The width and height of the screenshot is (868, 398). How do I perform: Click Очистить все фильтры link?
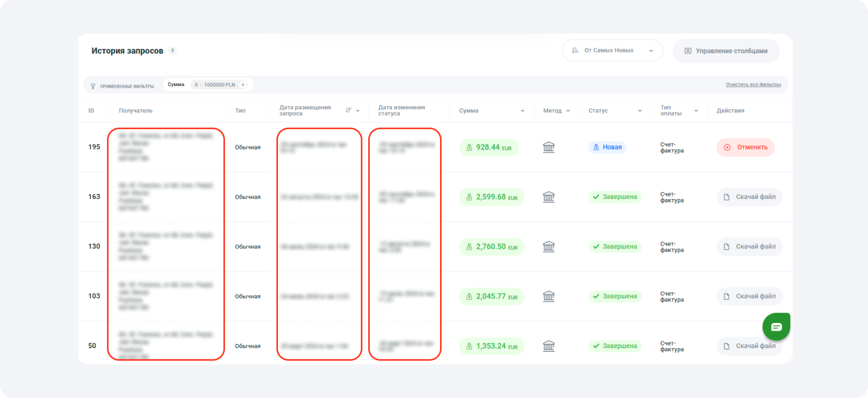tap(753, 85)
